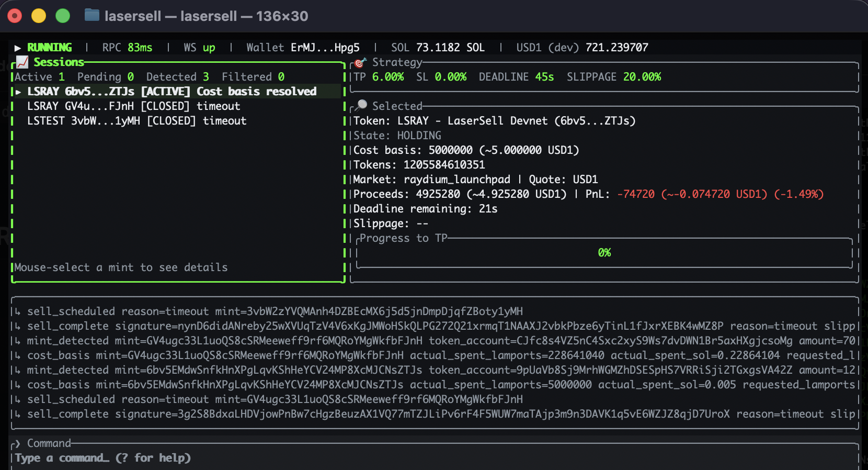Click the lasersell window title text

coord(207,16)
